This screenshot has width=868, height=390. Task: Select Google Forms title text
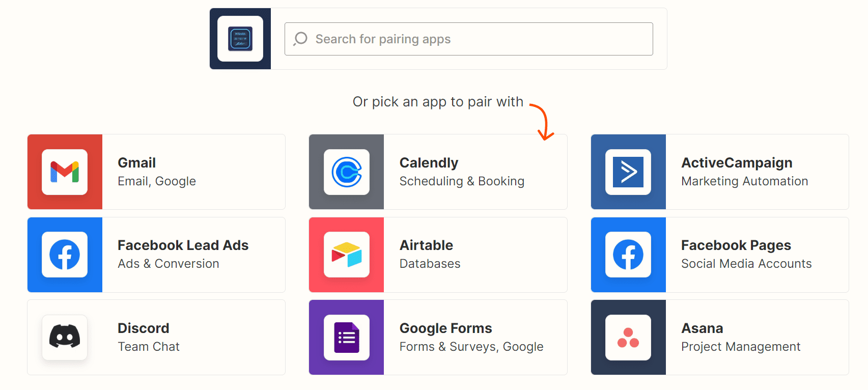coord(445,328)
